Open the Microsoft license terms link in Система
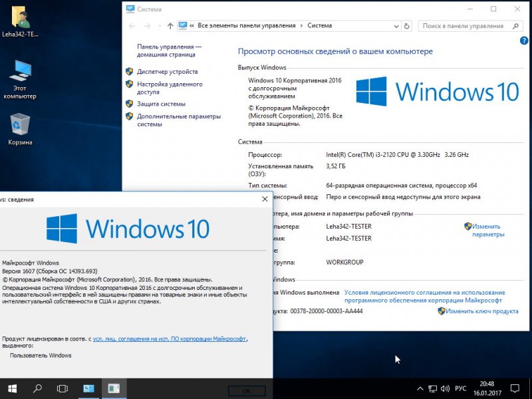This screenshot has width=532, height=399. coord(424,296)
